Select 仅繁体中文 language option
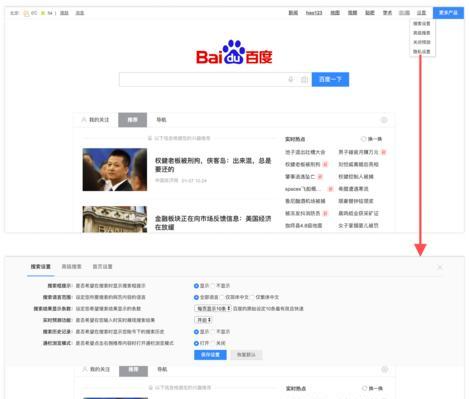The height and width of the screenshot is (399, 469). tap(252, 297)
